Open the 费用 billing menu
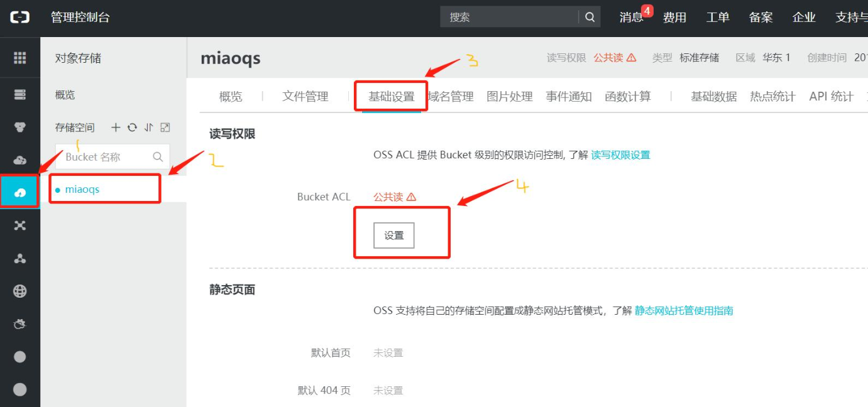 coord(675,18)
